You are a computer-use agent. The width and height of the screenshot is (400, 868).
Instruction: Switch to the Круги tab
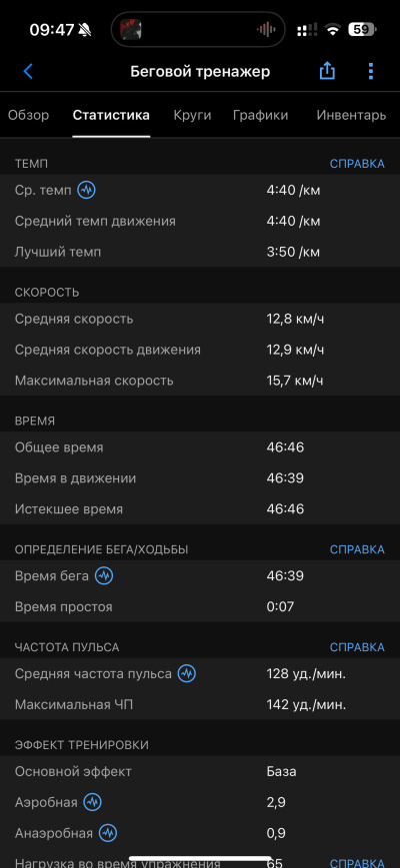point(192,115)
